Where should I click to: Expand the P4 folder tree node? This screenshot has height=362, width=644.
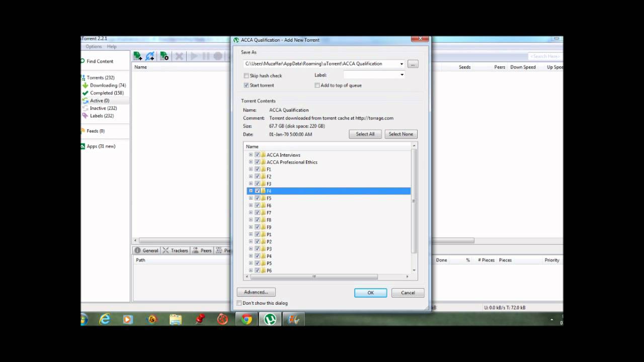tap(251, 256)
